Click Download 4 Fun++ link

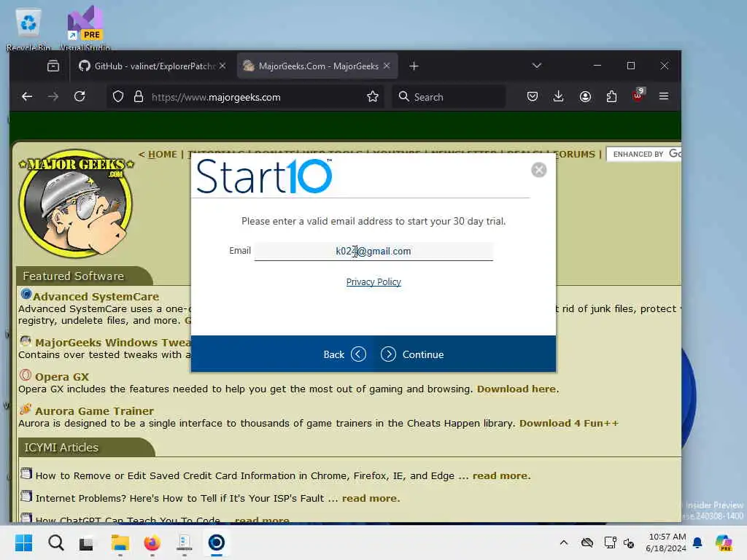point(569,424)
